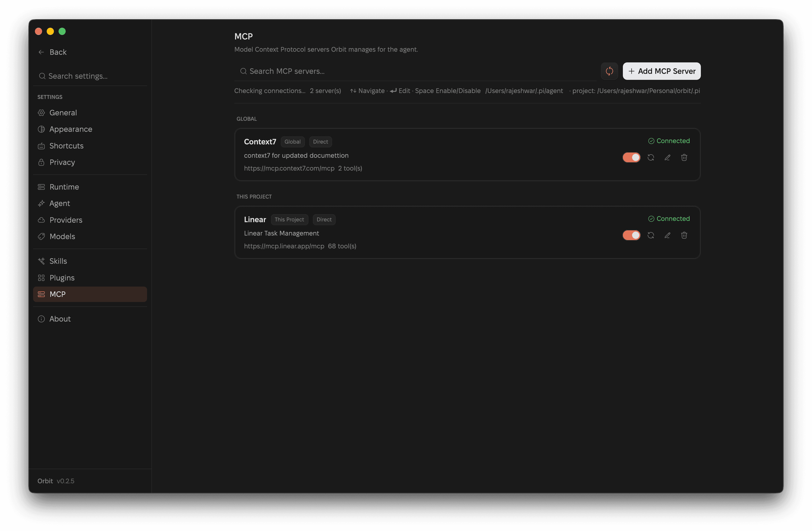Focus the Search settings field
Image resolution: width=812 pixels, height=531 pixels.
pyautogui.click(x=90, y=76)
